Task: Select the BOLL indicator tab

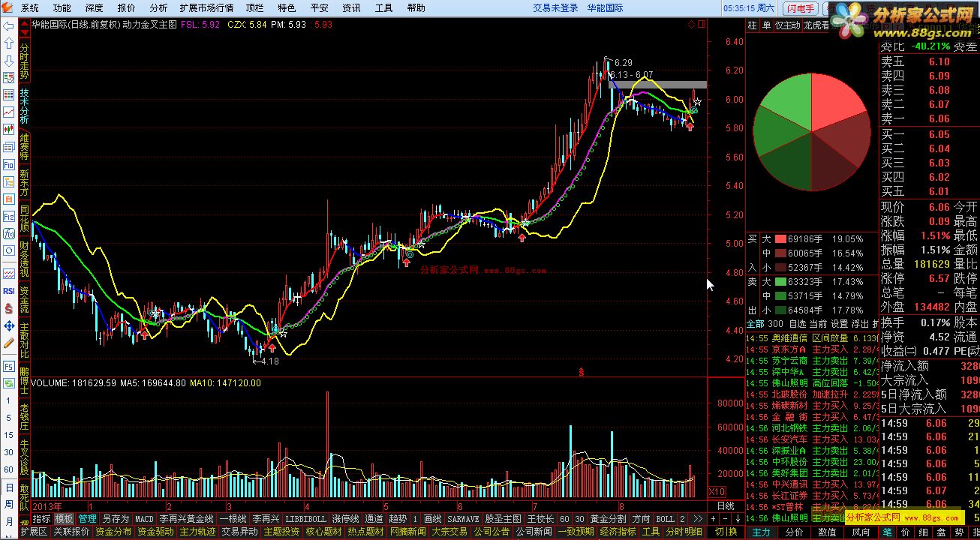Action: point(665,519)
